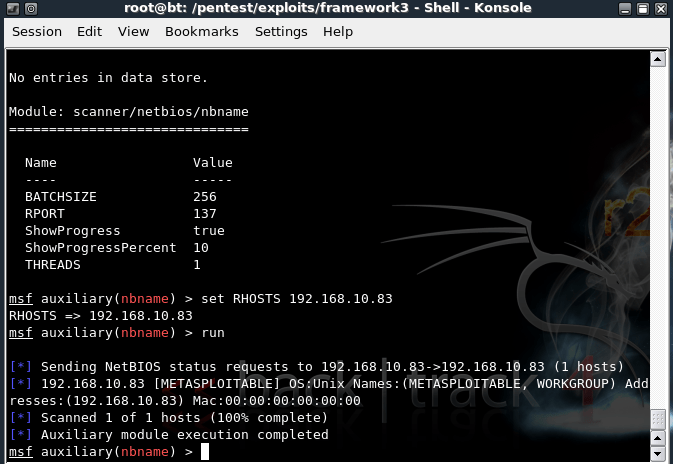Click the sticky pin icon in title bar
This screenshot has width=673, height=464.
31,8
